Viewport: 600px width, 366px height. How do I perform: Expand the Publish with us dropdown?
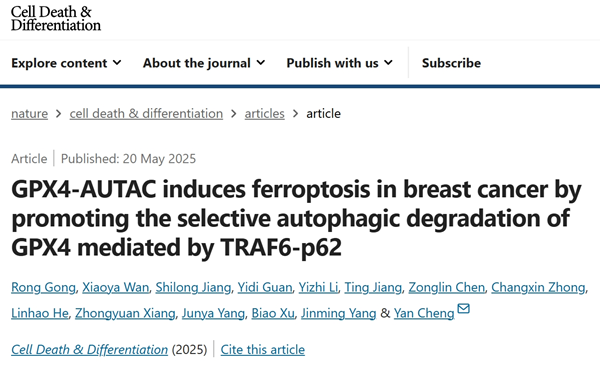[x=339, y=63]
